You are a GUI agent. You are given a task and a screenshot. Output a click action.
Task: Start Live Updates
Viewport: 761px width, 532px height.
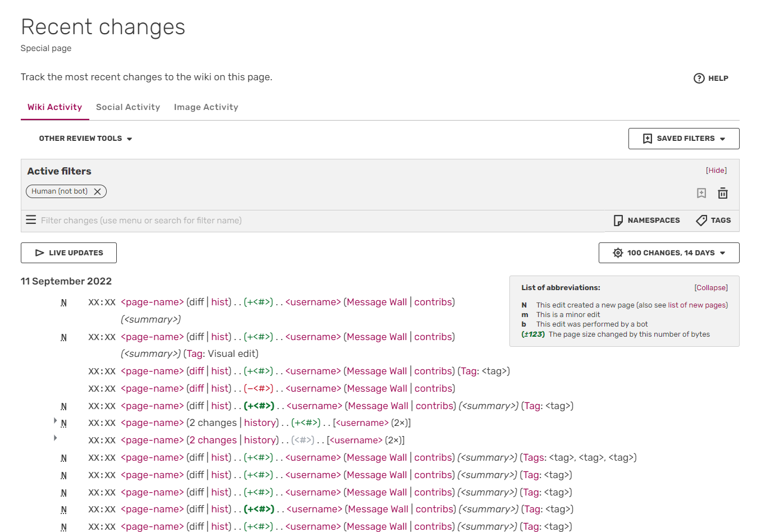click(x=69, y=253)
